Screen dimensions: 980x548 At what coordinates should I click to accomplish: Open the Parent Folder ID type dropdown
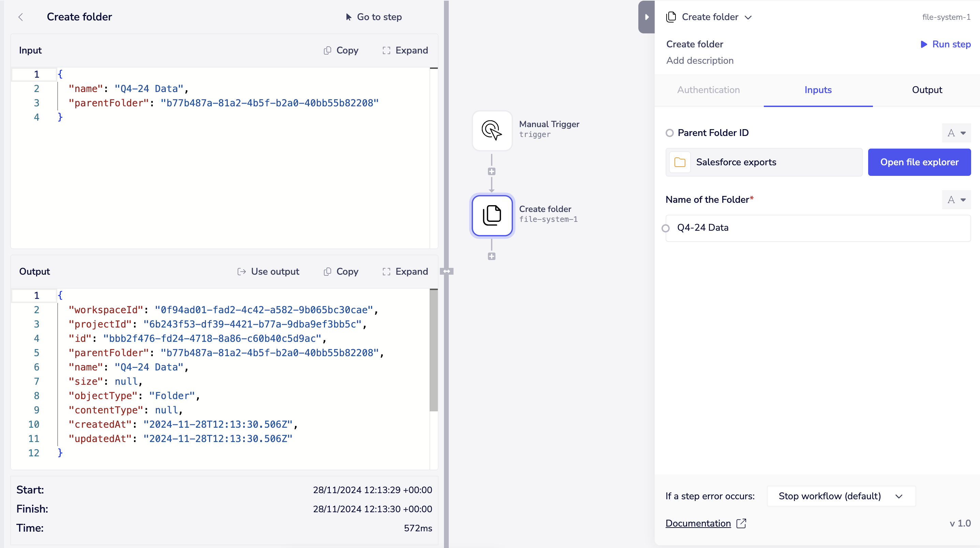(x=956, y=133)
